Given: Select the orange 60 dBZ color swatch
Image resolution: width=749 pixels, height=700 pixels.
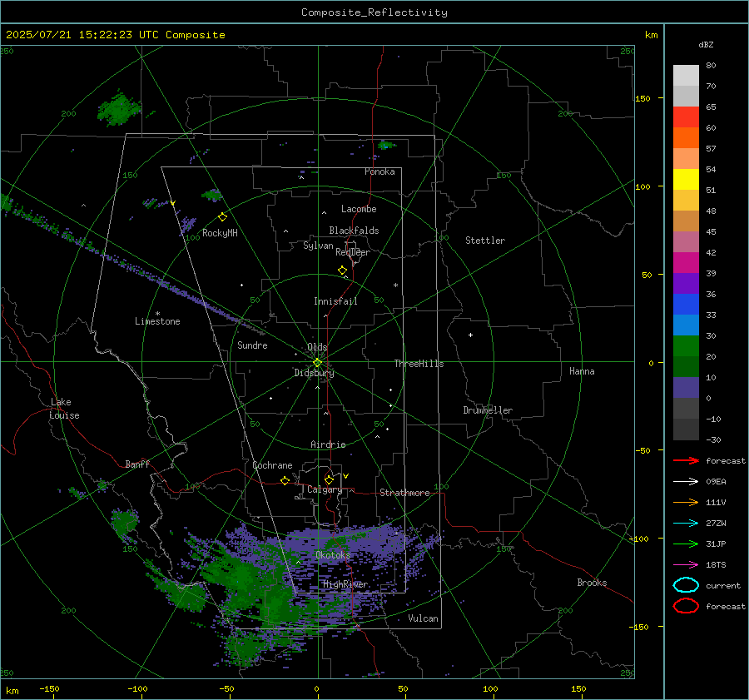Looking at the screenshot, I should (x=686, y=137).
